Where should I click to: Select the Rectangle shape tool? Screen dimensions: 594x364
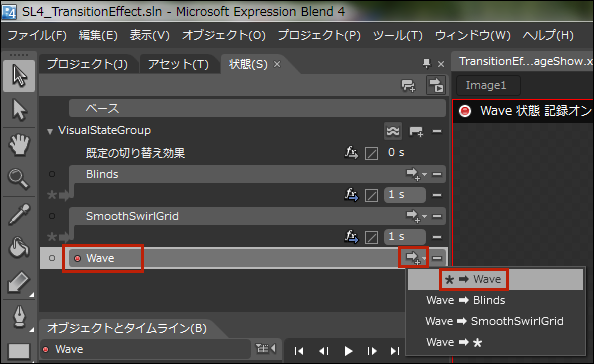[x=19, y=351]
